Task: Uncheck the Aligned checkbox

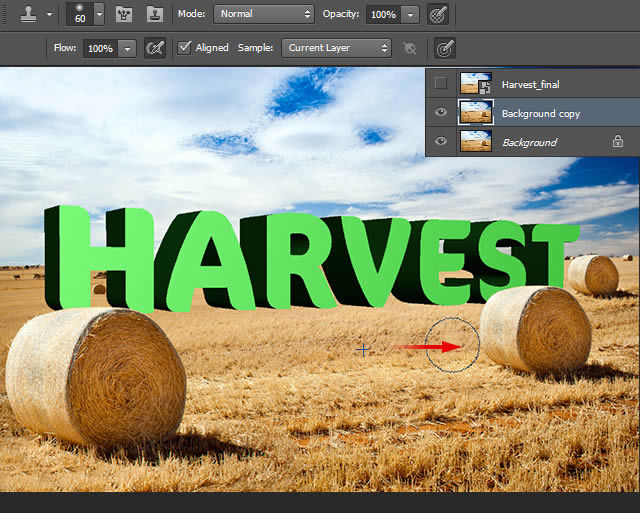Action: coord(184,48)
